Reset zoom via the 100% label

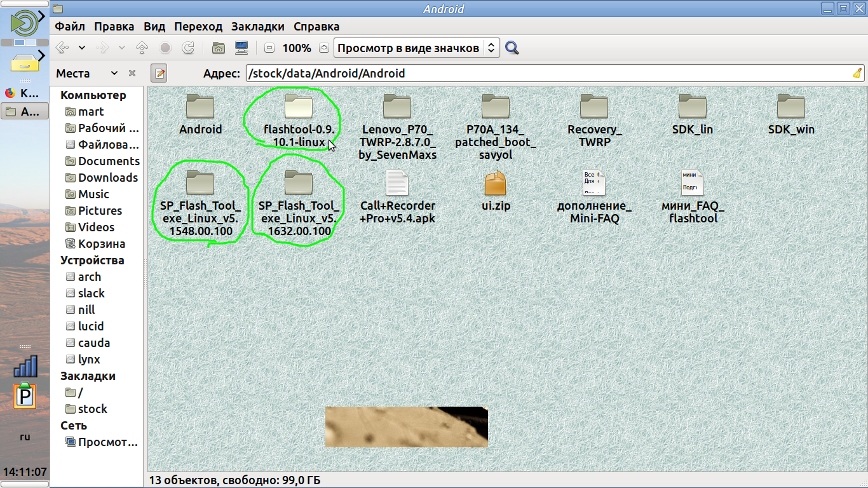[x=297, y=48]
